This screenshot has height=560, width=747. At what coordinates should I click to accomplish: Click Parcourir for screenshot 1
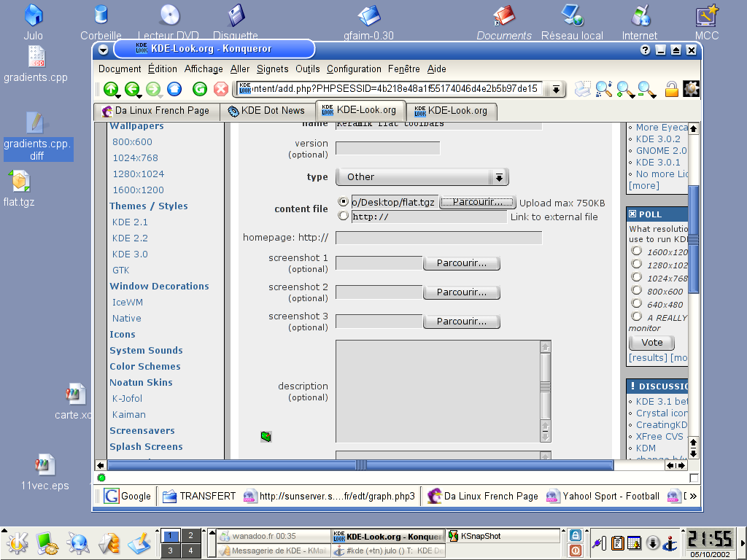[461, 263]
